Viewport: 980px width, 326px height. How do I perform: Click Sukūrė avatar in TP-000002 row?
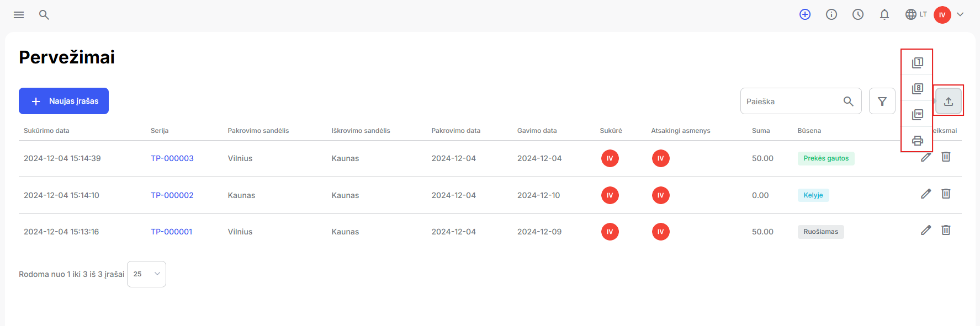(x=610, y=195)
